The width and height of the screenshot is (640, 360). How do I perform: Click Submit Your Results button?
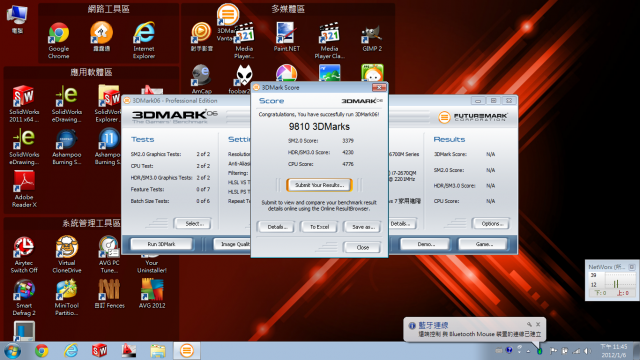coord(319,185)
